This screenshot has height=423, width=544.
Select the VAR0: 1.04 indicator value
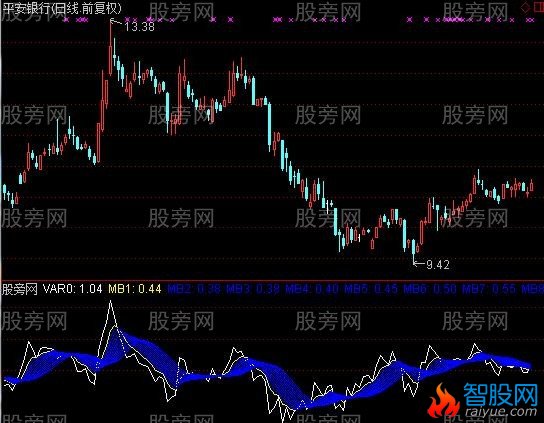click(x=73, y=289)
